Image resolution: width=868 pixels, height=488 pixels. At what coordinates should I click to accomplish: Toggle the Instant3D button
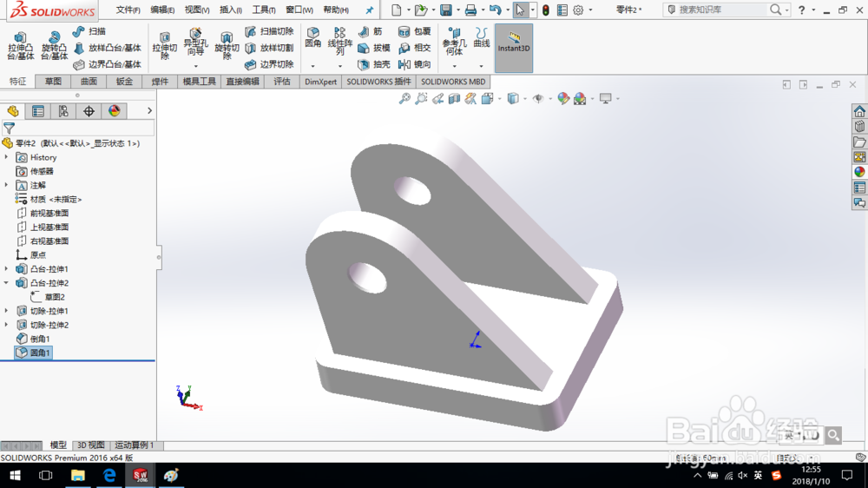(x=514, y=48)
